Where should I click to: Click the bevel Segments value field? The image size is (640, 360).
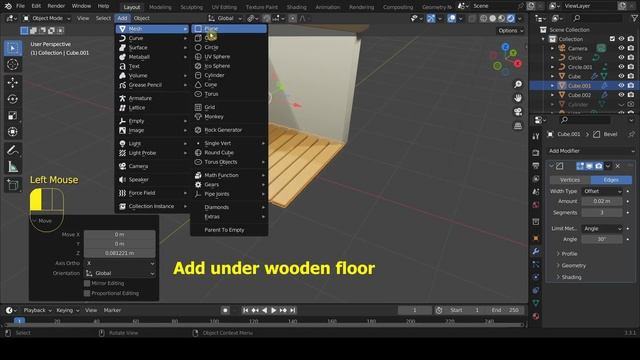click(x=602, y=213)
